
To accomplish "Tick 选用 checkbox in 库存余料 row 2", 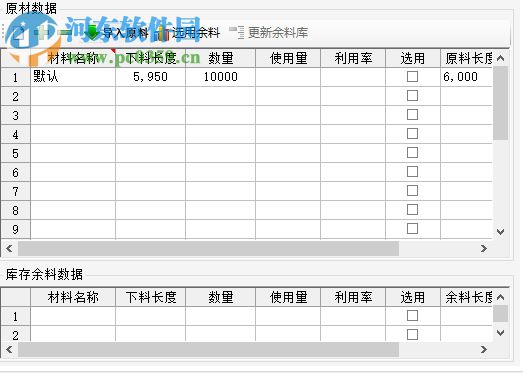I will pos(412,335).
